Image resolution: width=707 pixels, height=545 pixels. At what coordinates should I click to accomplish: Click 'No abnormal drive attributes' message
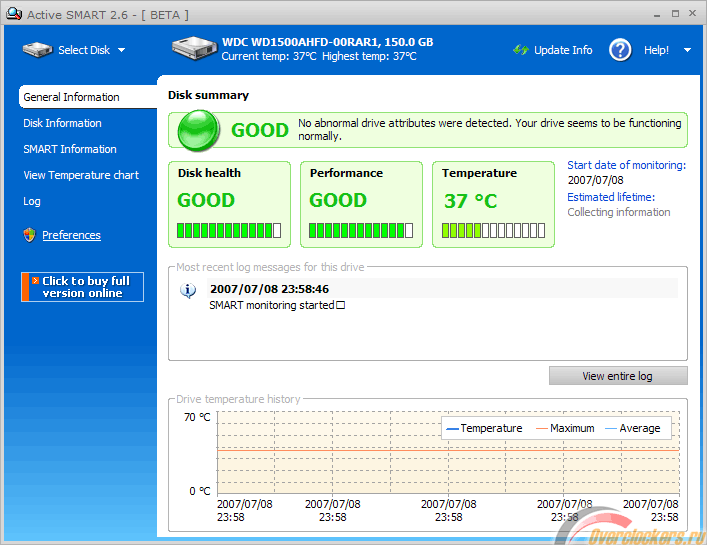coord(490,130)
